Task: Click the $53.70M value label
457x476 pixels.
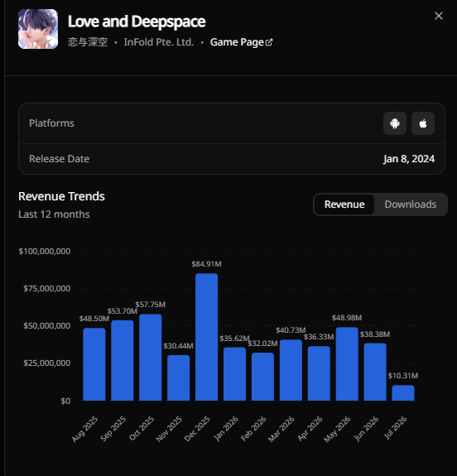Action: tap(122, 311)
